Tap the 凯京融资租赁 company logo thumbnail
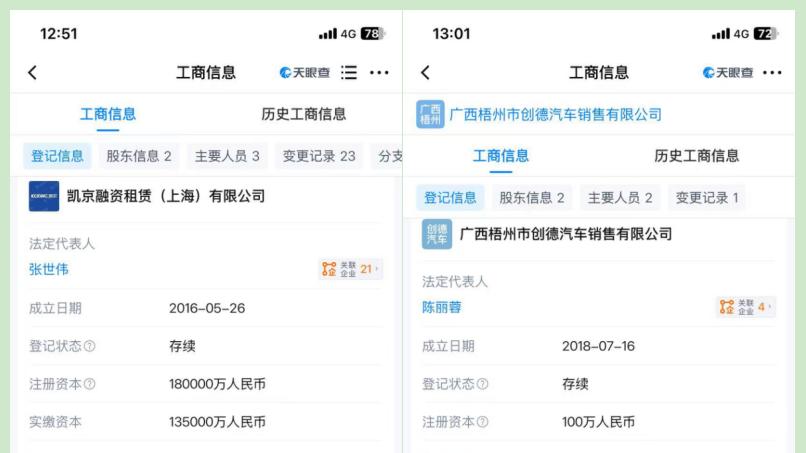806x453 pixels. pos(44,196)
